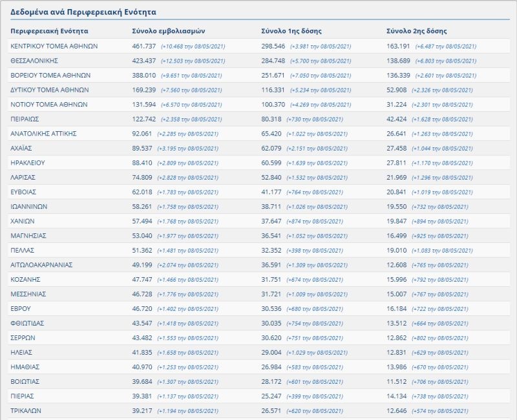Open the ΙΩΑΝΝΙΝΩΝ region entry
The image size is (517, 420).
click(29, 206)
